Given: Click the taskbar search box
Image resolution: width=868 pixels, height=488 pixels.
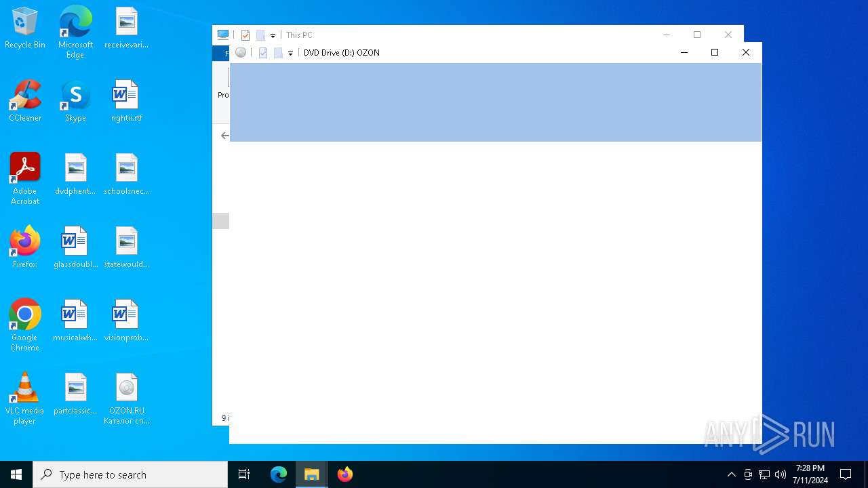Looking at the screenshot, I should [x=130, y=474].
